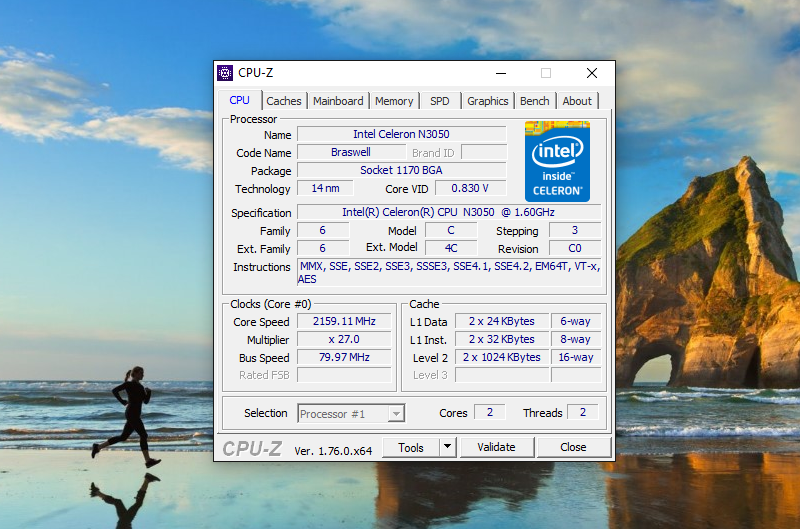Image resolution: width=800 pixels, height=529 pixels.
Task: Click the Family value 6
Action: pos(323,231)
